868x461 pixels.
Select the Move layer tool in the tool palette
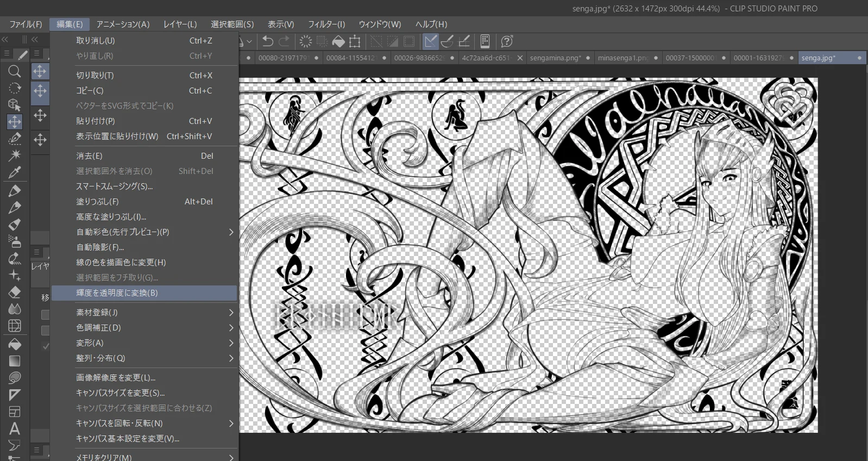click(x=15, y=122)
